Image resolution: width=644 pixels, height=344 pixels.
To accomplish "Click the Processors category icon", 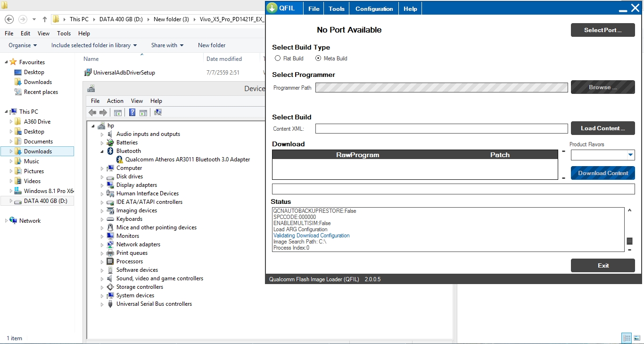I will [x=110, y=261].
